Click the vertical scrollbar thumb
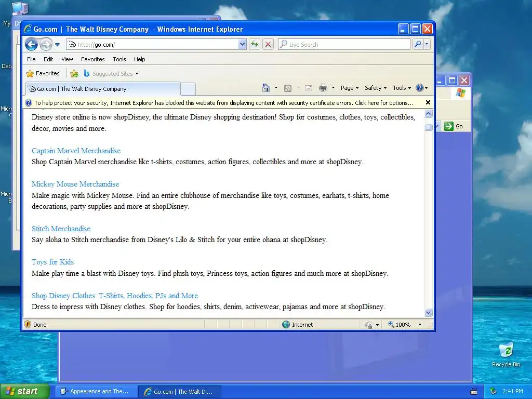Screen dimensions: 532x399 coord(429,127)
